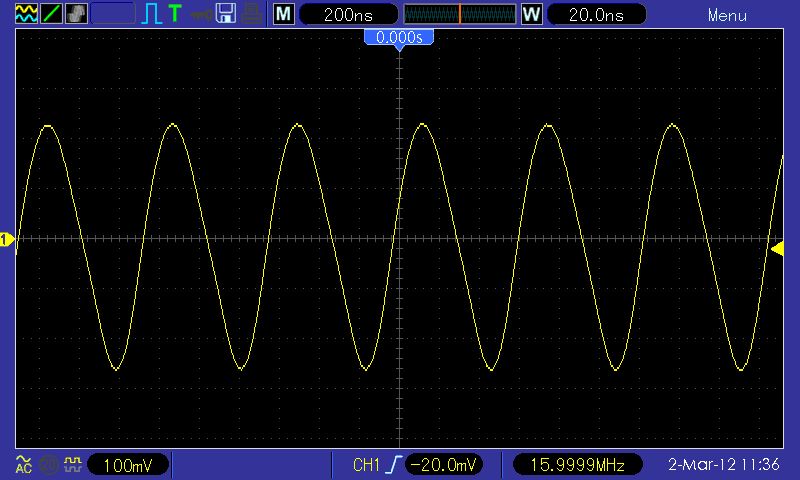Image resolution: width=800 pixels, height=480 pixels.
Task: Click the CH1 trigger source label
Action: (x=366, y=465)
